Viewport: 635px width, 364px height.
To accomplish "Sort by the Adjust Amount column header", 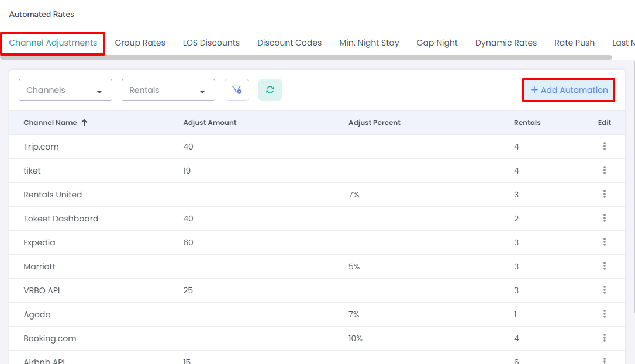I will click(x=210, y=123).
